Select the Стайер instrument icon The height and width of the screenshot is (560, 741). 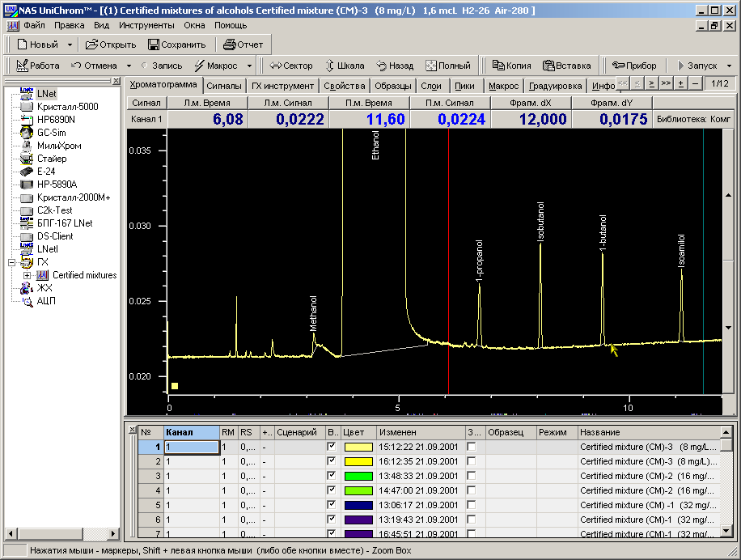[x=27, y=159]
